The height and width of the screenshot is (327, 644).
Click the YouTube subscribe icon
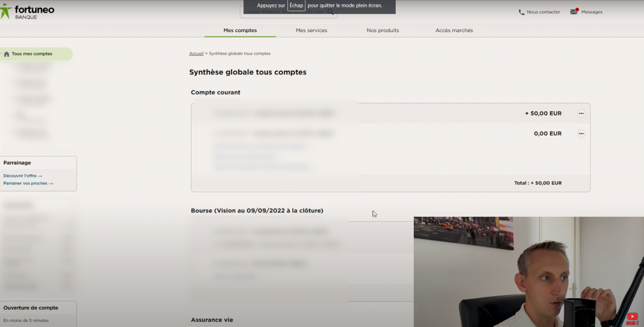(x=631, y=318)
